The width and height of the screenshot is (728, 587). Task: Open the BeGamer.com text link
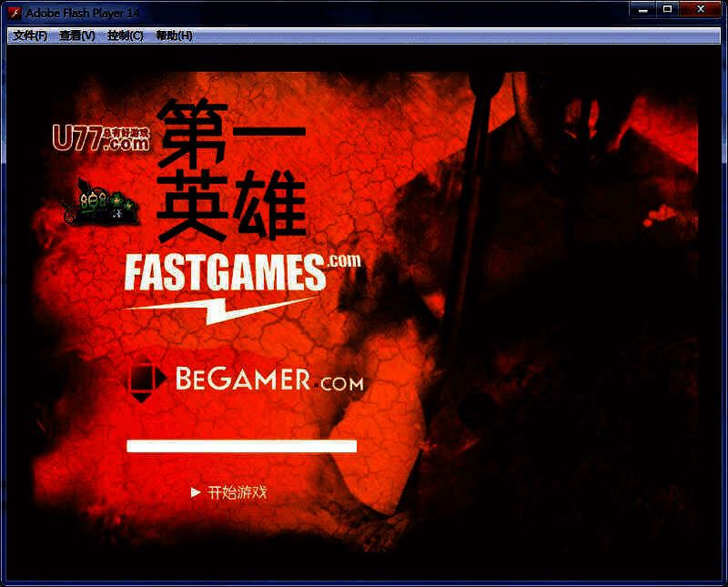pyautogui.click(x=269, y=380)
